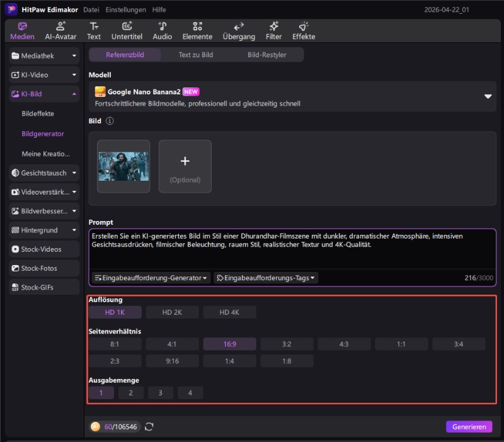Image resolution: width=504 pixels, height=442 pixels.
Task: Select the uploaded reference image thumbnail
Action: 123,166
